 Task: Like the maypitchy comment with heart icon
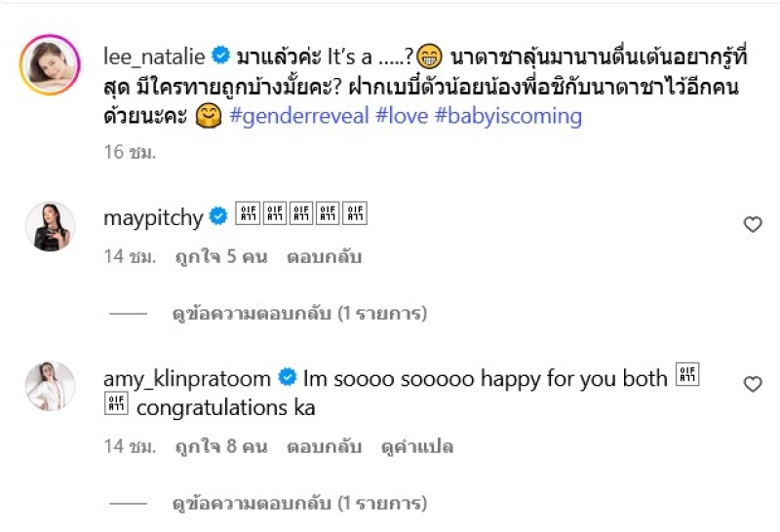[753, 225]
